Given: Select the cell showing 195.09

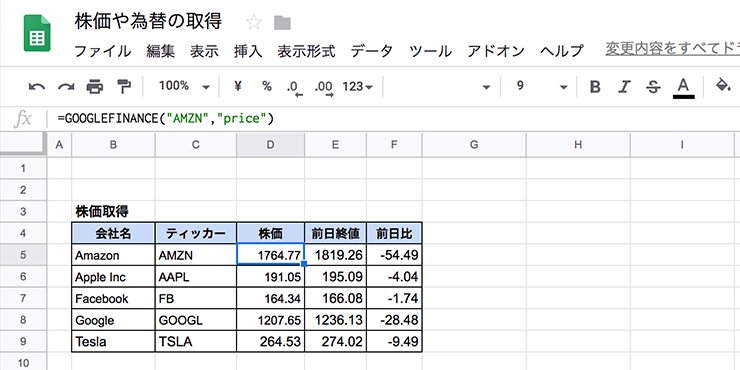Looking at the screenshot, I should pos(336,277).
